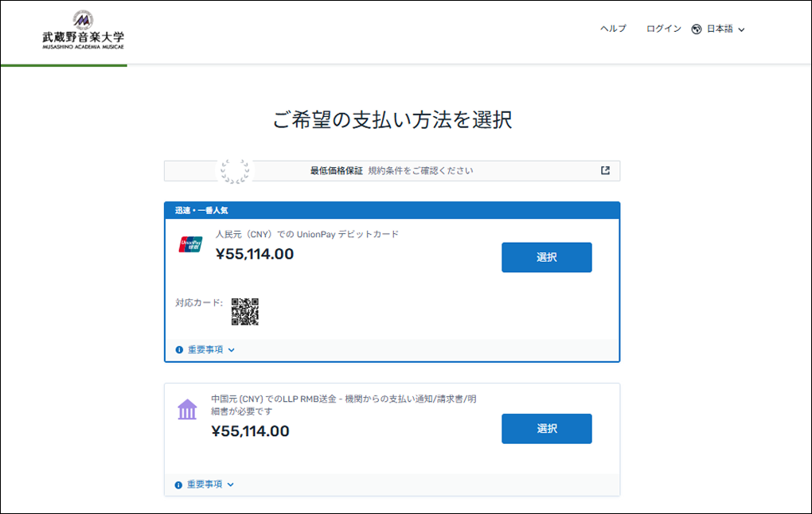Go to ログイン in the header
Image resolution: width=812 pixels, height=514 pixels.
point(663,29)
